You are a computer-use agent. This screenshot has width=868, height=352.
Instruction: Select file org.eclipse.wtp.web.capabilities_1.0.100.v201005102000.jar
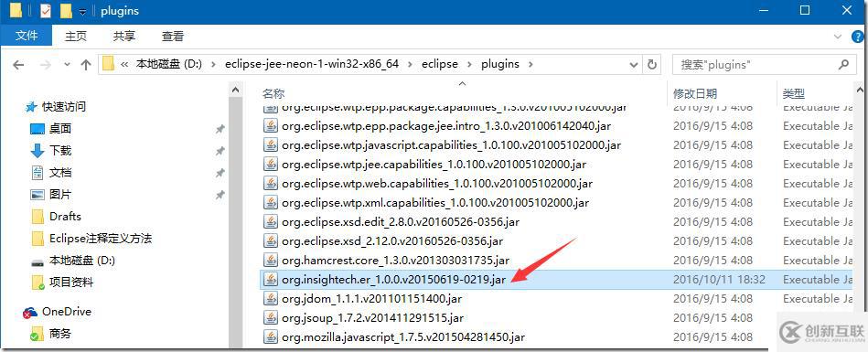pos(437,183)
